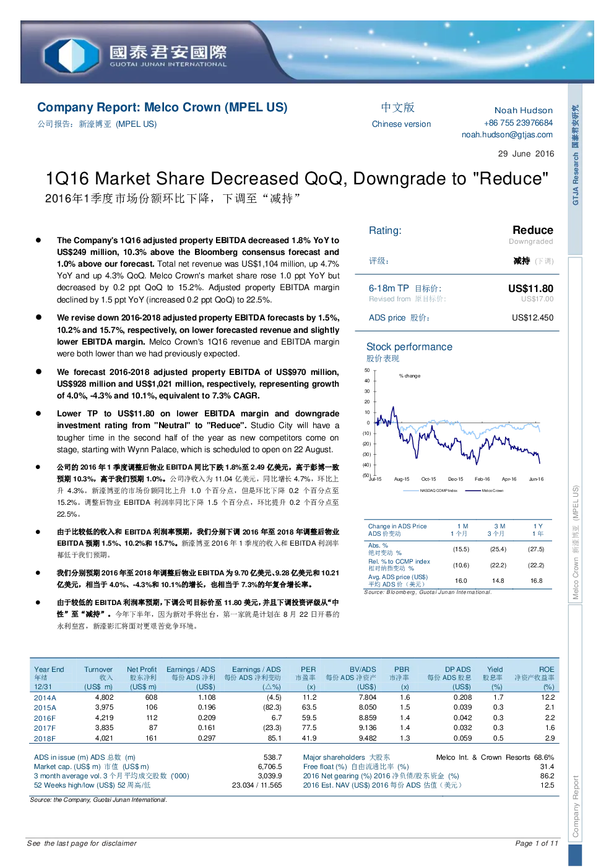The height and width of the screenshot is (868, 614).
Task: Click the stock performance line chart
Action: pos(455,427)
